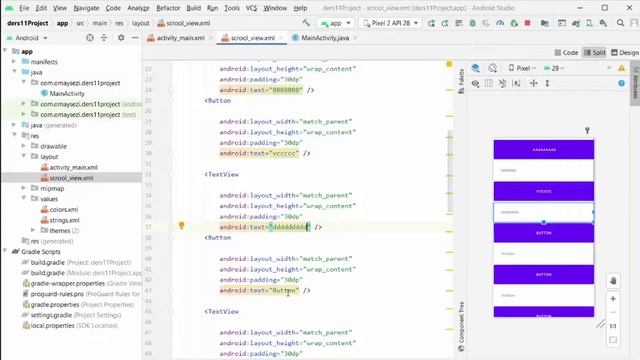Screen dimensions: 640x360
Task: Zoom in the preview with plus icon
Action: [613, 299]
